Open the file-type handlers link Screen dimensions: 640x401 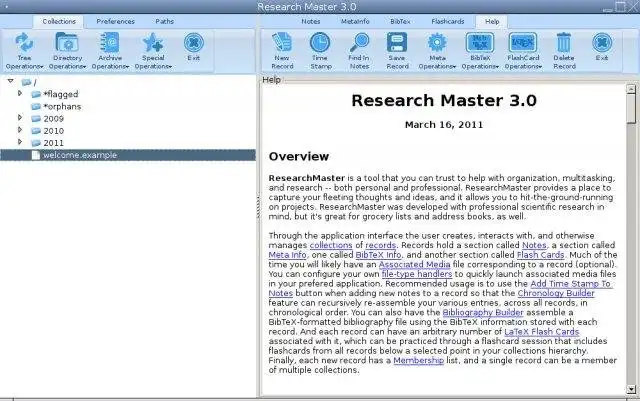(x=417, y=274)
